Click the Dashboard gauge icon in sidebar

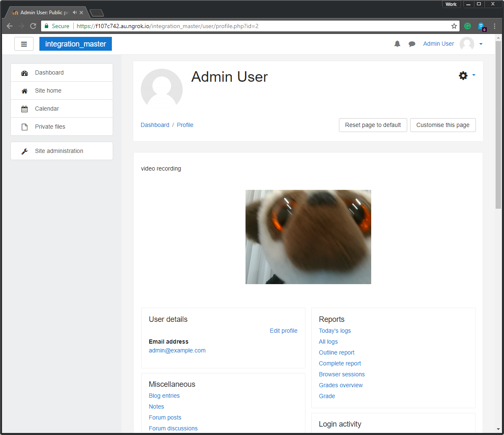[25, 73]
